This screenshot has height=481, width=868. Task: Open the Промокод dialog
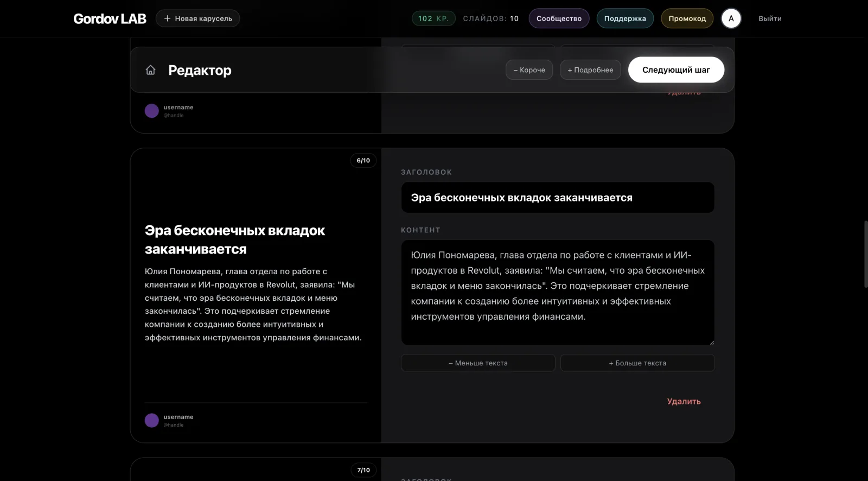tap(687, 18)
